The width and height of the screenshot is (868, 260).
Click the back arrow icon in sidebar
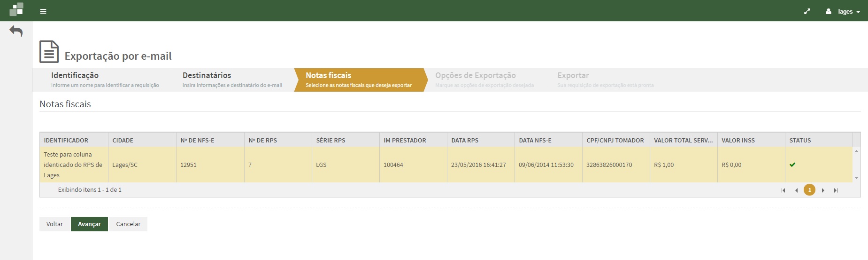(16, 32)
